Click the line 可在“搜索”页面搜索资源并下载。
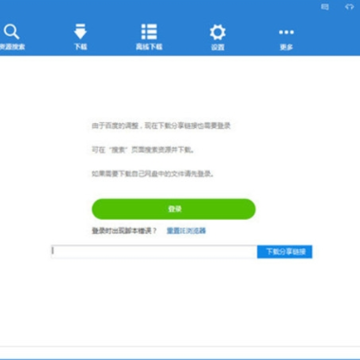Viewport: 360px width, 360px height. pos(143,150)
